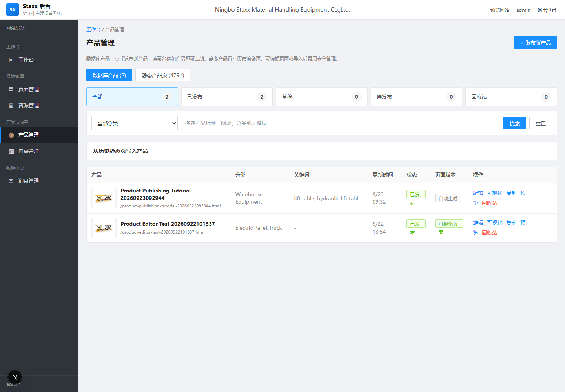The image size is (565, 392).
Task: Switch to the 数据库产品 (2) tab
Action: 109,75
